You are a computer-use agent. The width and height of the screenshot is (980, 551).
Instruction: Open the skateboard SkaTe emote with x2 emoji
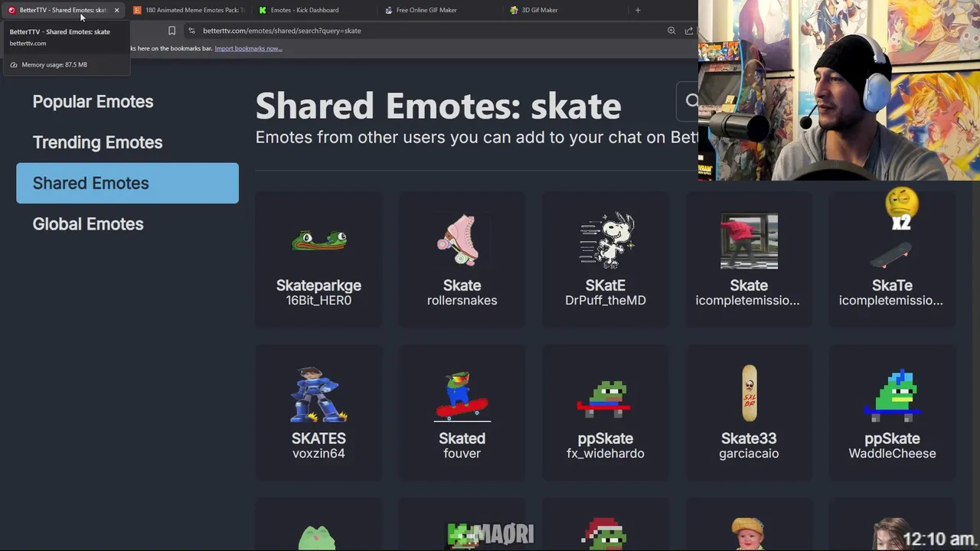pos(892,259)
